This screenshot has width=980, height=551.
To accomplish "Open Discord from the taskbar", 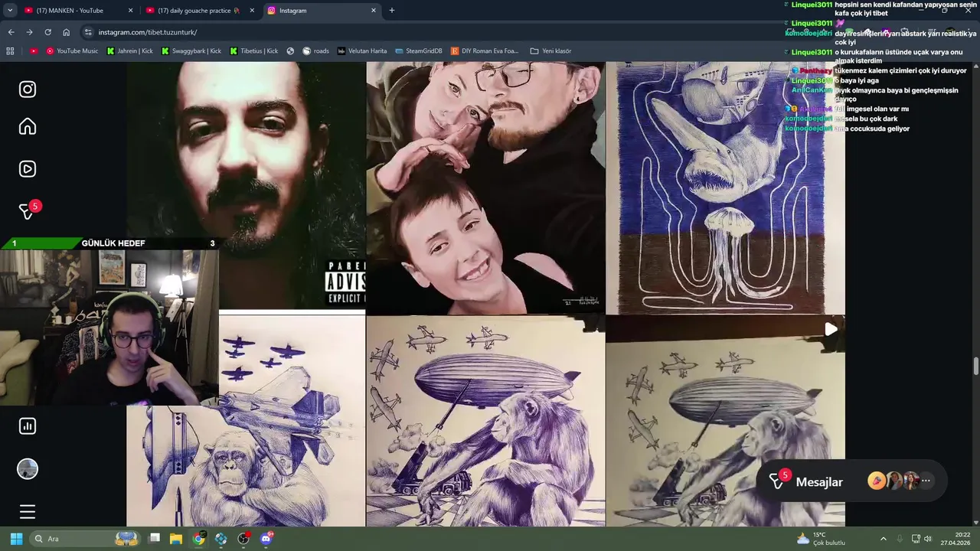I will [266, 539].
